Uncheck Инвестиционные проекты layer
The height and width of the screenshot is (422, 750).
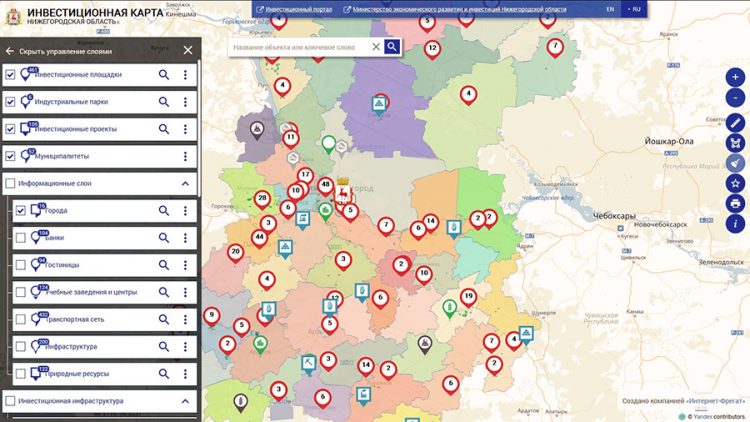(x=10, y=129)
